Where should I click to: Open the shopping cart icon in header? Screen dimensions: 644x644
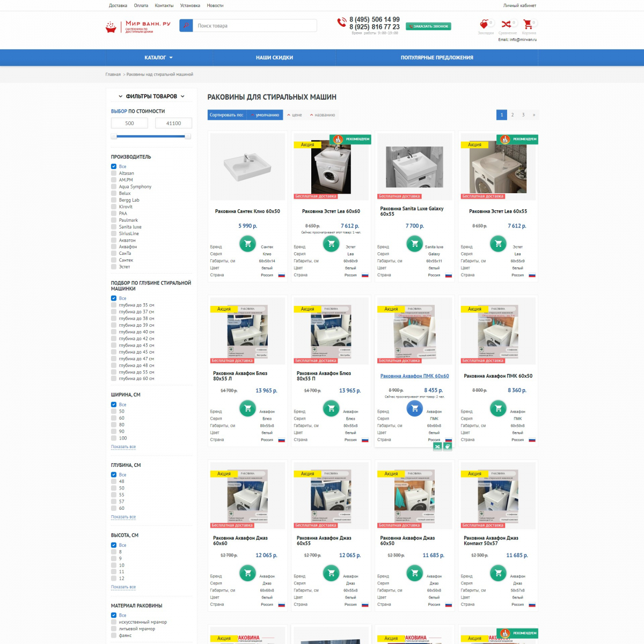tap(528, 24)
